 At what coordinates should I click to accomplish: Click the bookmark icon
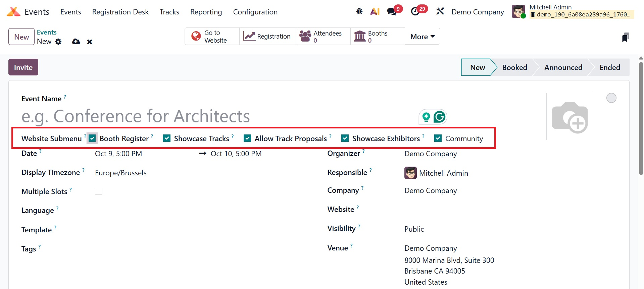click(x=625, y=37)
